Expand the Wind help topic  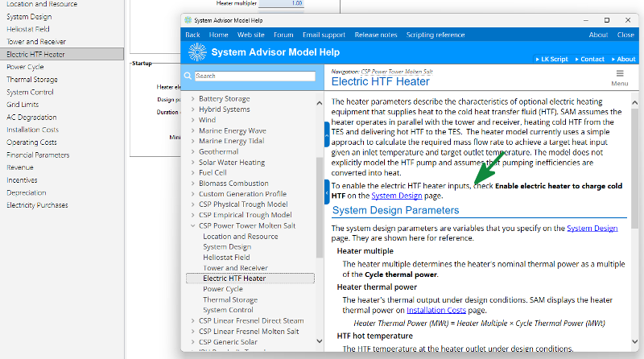pyautogui.click(x=192, y=120)
